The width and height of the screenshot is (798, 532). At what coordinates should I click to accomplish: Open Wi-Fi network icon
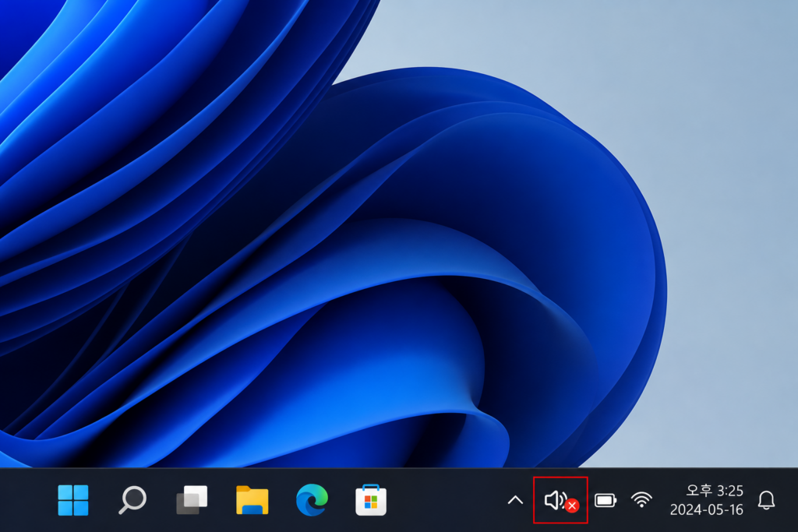(x=642, y=500)
